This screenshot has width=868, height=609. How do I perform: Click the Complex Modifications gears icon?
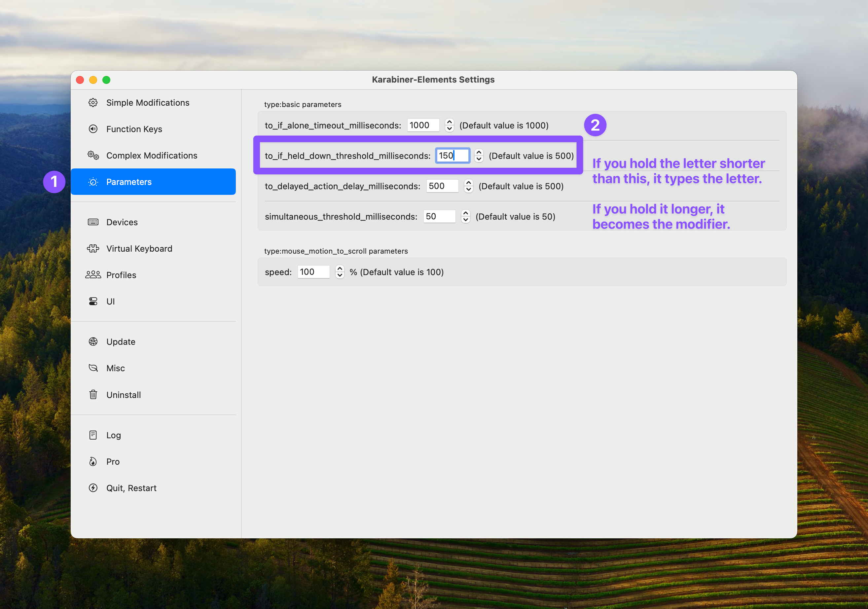[93, 155]
